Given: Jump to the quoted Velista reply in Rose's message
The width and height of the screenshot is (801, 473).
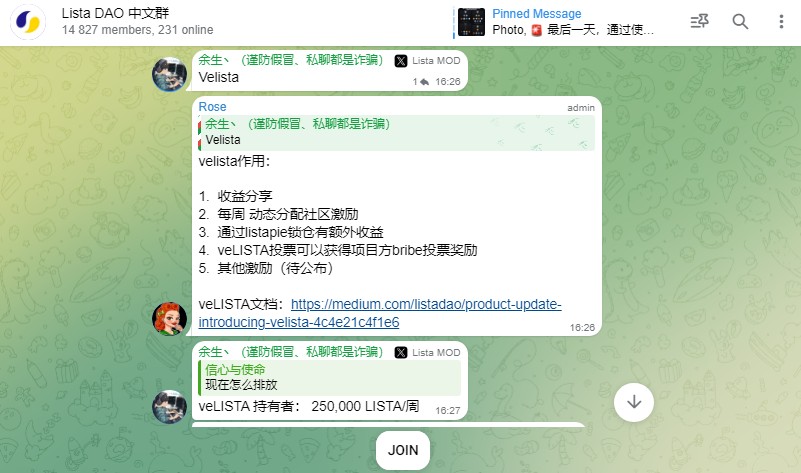Looking at the screenshot, I should coord(396,132).
